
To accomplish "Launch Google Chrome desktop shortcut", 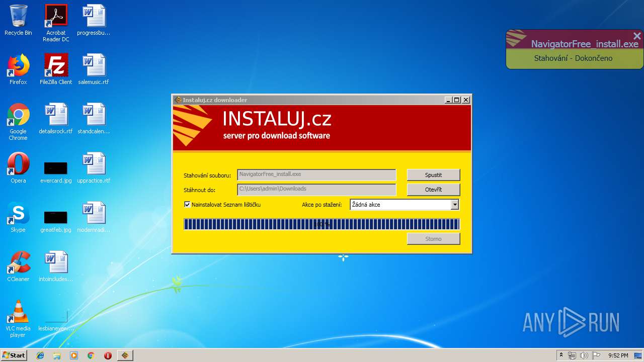I will pos(18,122).
